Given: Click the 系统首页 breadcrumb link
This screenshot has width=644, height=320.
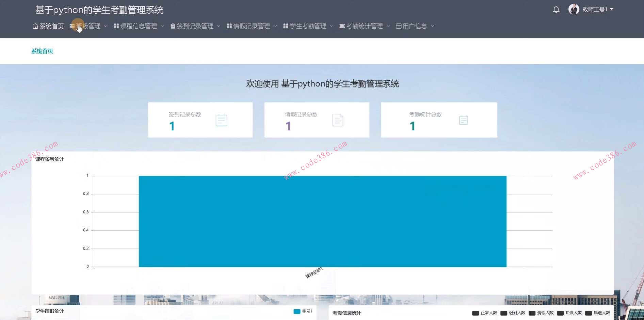Looking at the screenshot, I should coord(42,51).
